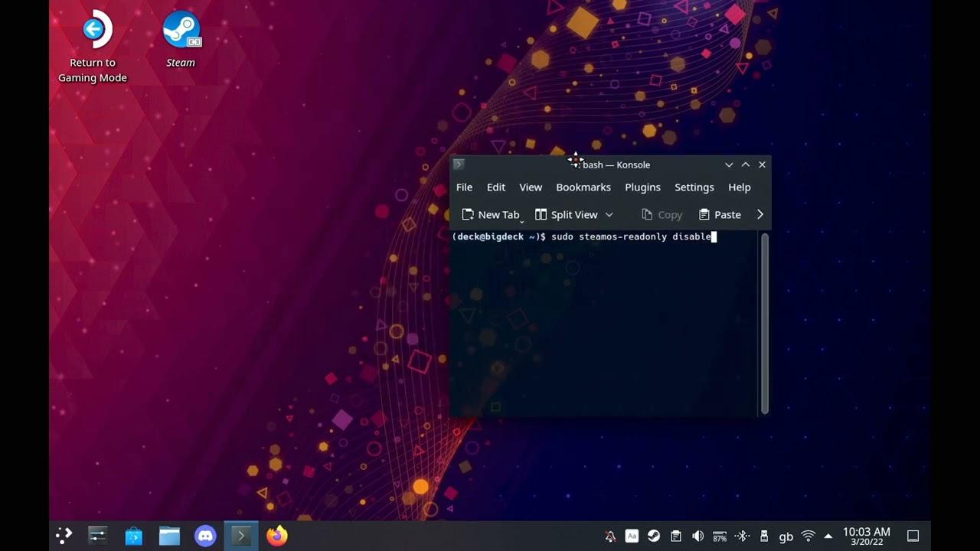
Task: Click the notifications muted bell tray icon
Action: coord(610,536)
